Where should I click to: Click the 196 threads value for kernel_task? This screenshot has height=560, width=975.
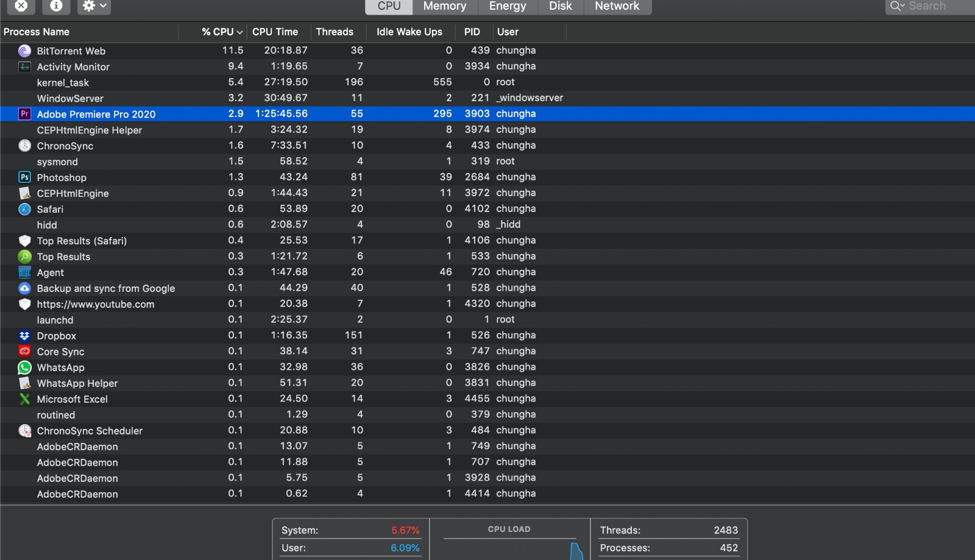(353, 82)
